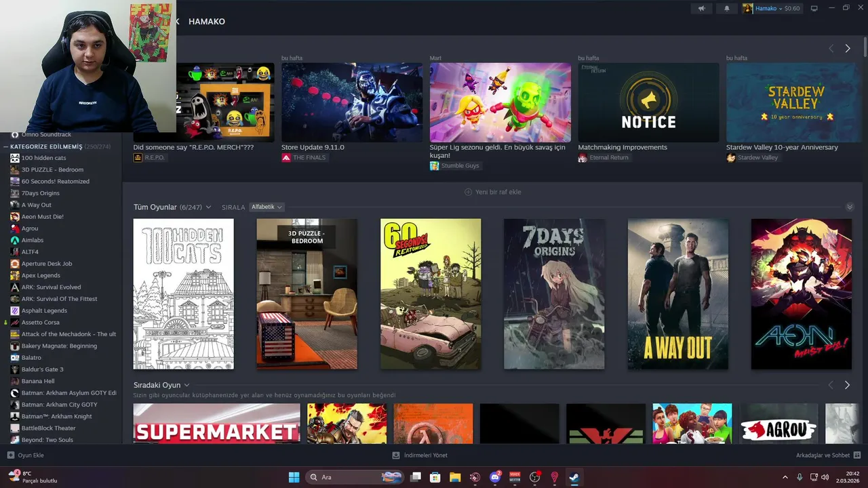
Task: Select 7Days Origins in sidebar
Action: click(40, 193)
